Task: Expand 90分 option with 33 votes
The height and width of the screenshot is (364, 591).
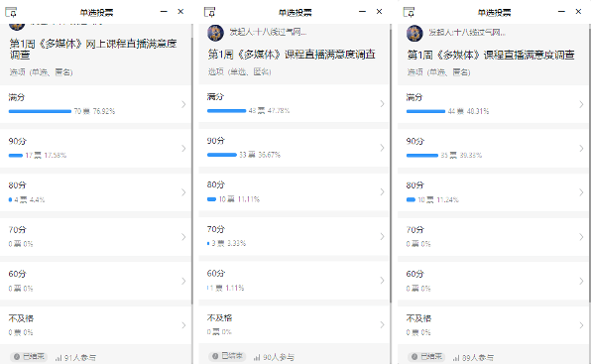Action: click(294, 148)
